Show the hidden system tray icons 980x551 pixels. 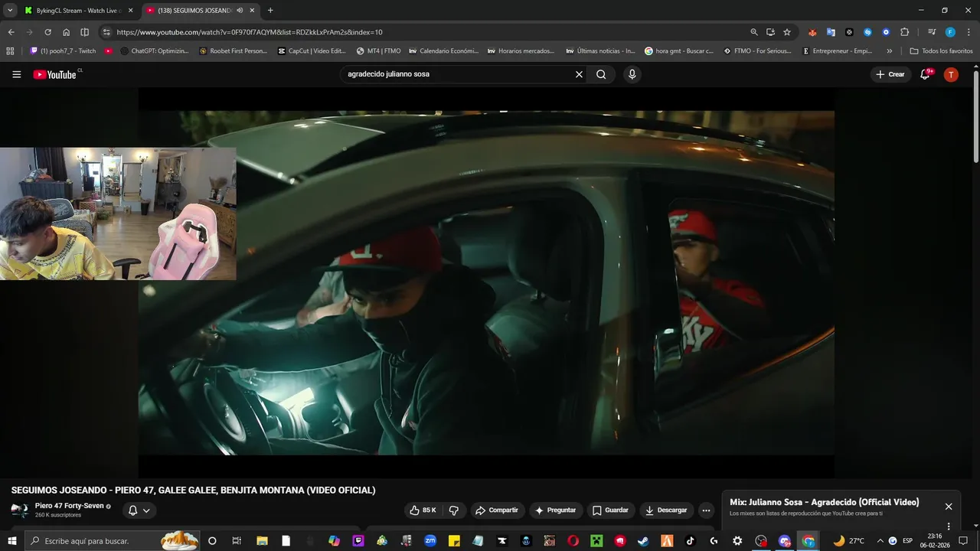(x=880, y=540)
